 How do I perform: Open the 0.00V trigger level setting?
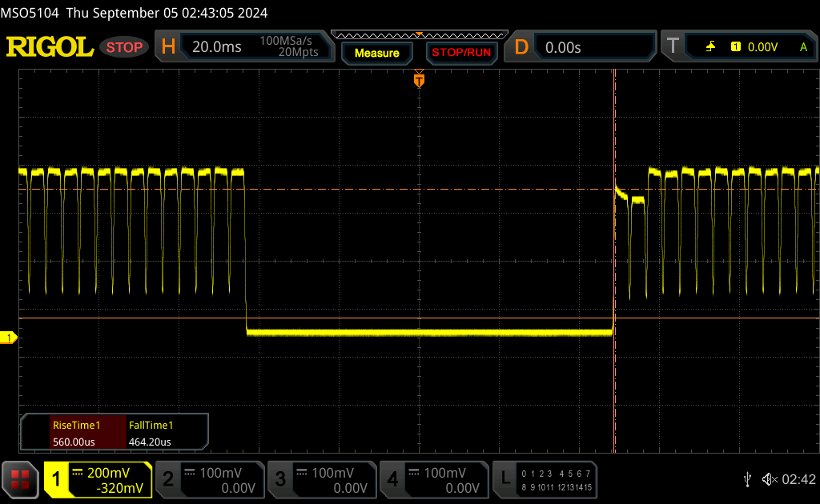(762, 47)
